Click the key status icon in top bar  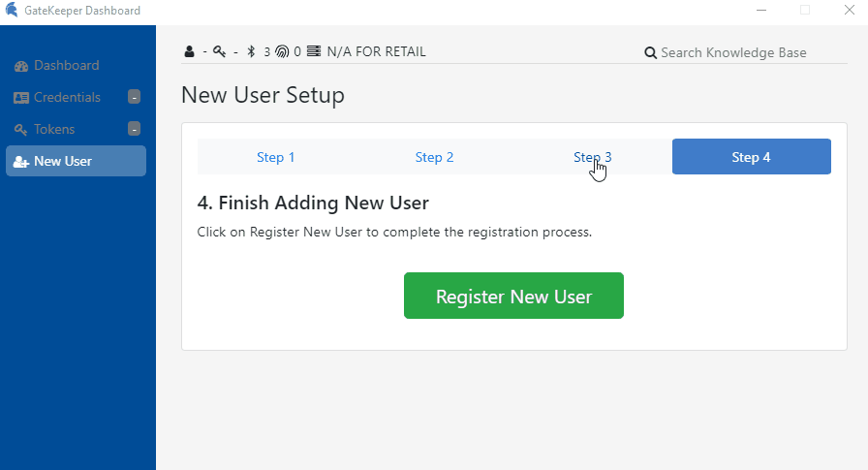(x=219, y=52)
